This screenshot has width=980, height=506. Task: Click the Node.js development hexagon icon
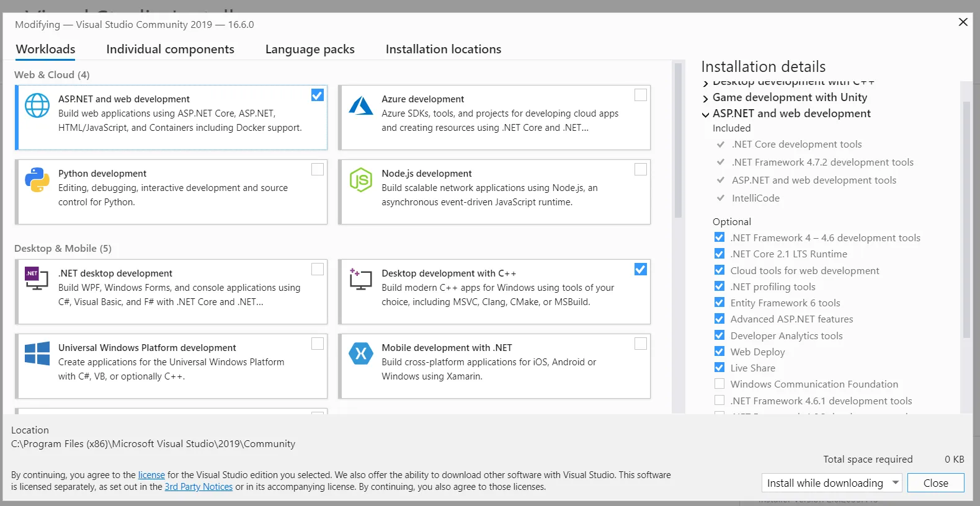coord(360,180)
